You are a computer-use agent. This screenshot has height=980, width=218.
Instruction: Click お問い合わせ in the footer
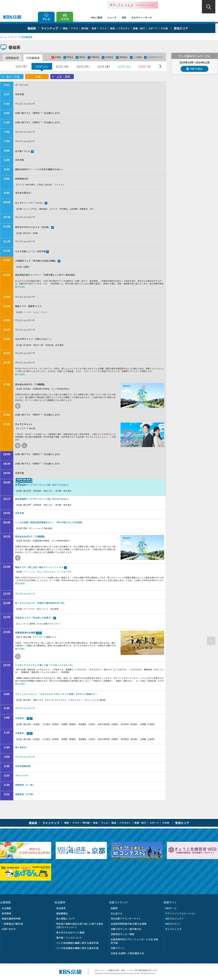coord(8,929)
